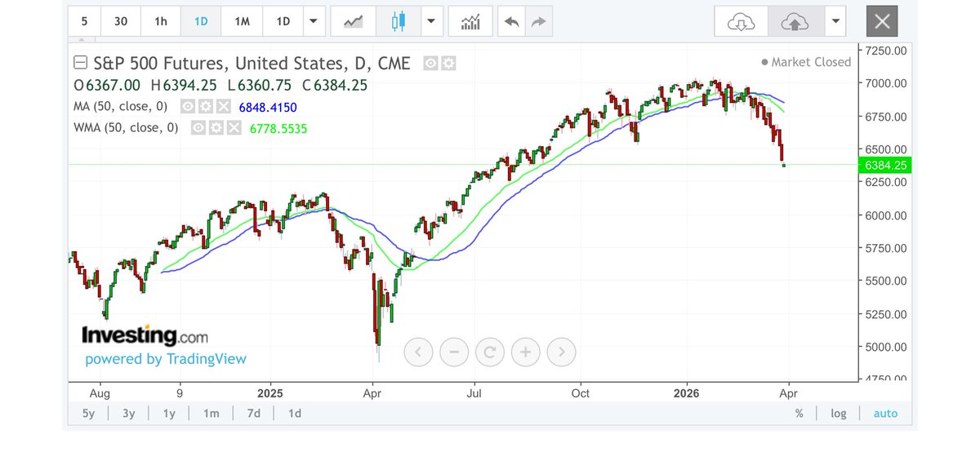Viewport: 980px width, 452px height.
Task: Redo the last chart action
Action: click(x=537, y=21)
